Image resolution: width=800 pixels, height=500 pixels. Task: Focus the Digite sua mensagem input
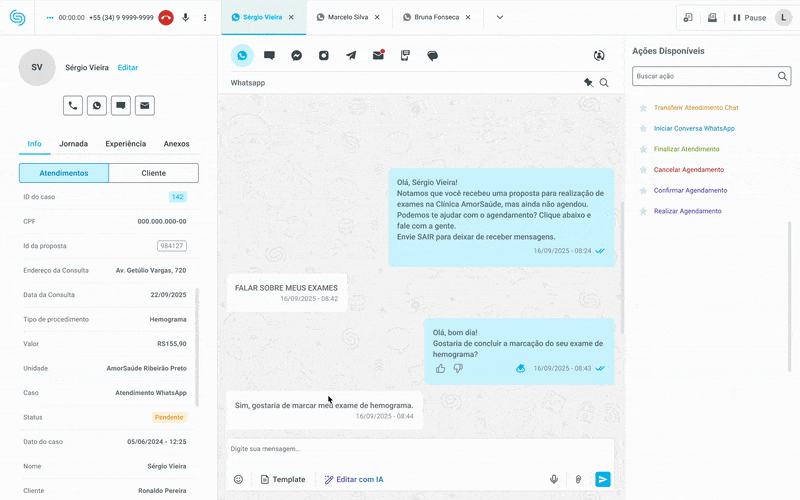(x=420, y=449)
